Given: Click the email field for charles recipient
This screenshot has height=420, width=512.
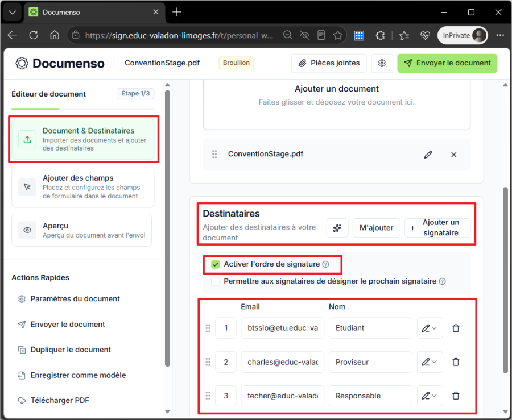Looking at the screenshot, I should (x=282, y=362).
